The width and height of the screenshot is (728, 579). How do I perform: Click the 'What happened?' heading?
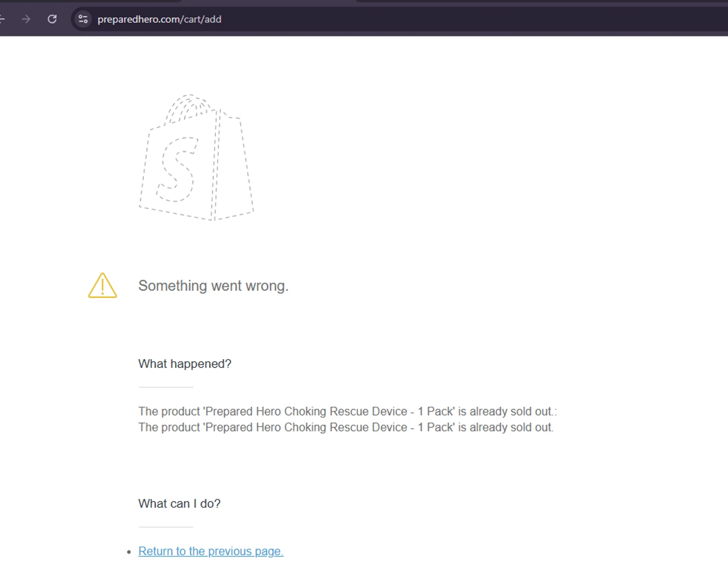coord(184,364)
